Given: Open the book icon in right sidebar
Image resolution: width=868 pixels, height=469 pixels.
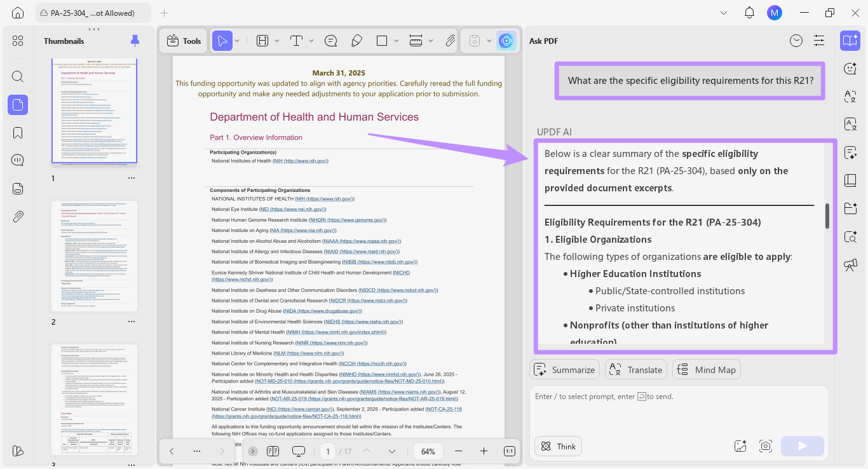Looking at the screenshot, I should 850,180.
